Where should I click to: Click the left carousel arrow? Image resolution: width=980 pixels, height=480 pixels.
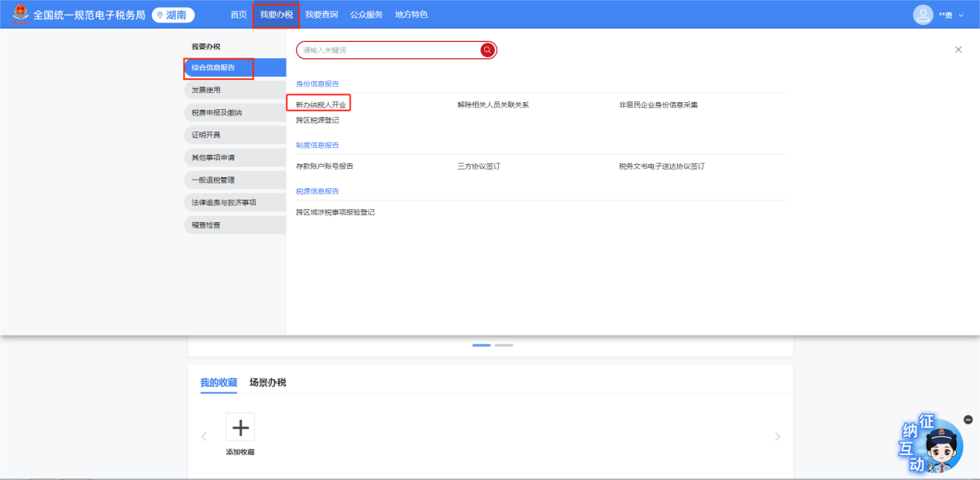(x=205, y=437)
